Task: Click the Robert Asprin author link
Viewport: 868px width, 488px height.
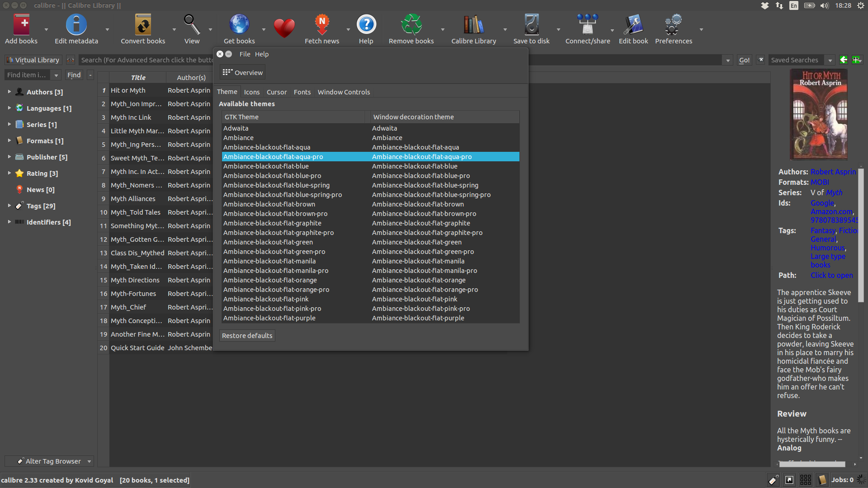Action: 833,172
